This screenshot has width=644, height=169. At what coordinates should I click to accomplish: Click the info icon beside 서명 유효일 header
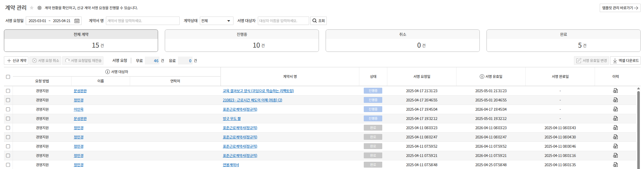(x=482, y=77)
